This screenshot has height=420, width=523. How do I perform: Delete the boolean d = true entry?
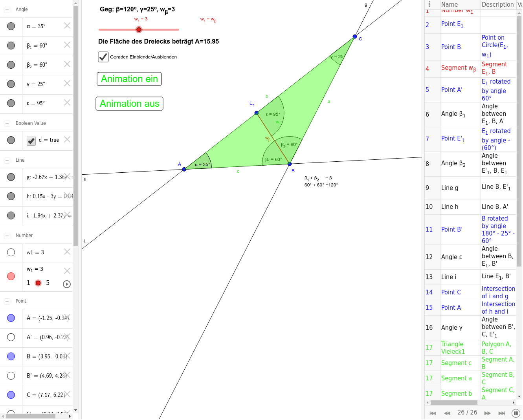tap(67, 139)
